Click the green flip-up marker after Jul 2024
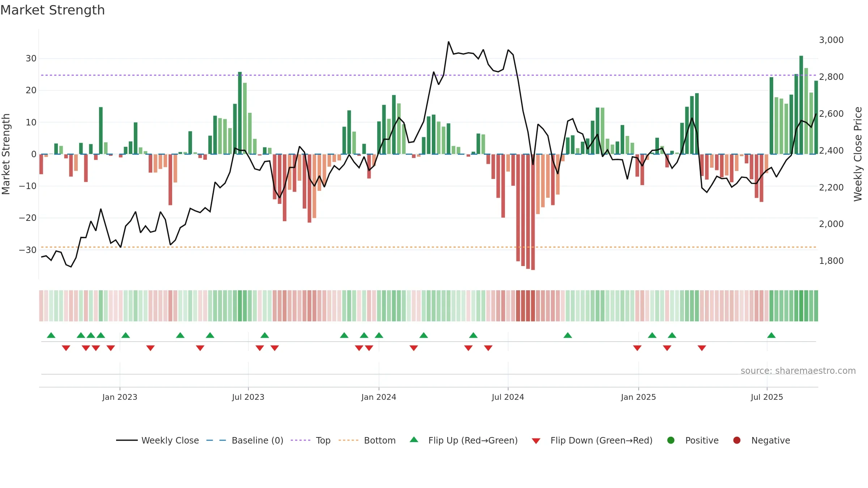 pyautogui.click(x=567, y=335)
